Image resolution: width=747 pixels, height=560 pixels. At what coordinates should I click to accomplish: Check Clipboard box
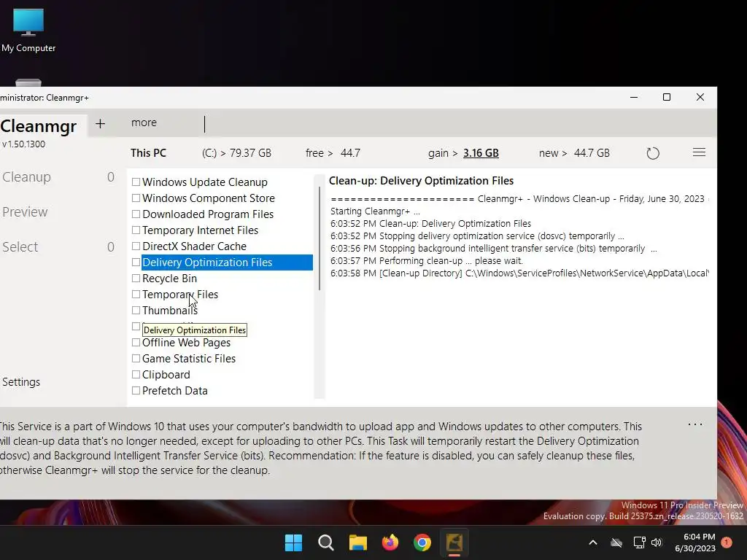point(136,375)
